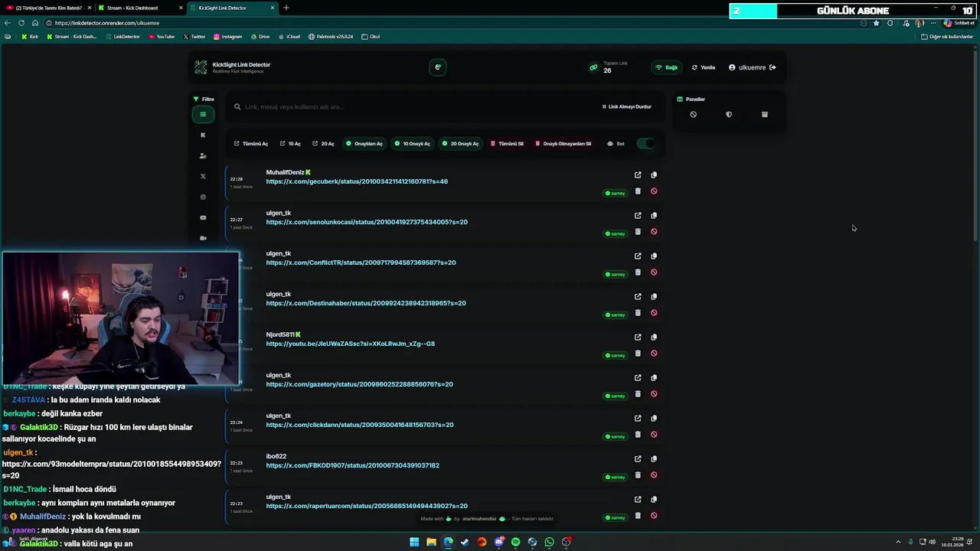Open the LinkDetector bookmark
The image size is (980, 551).
point(122,37)
